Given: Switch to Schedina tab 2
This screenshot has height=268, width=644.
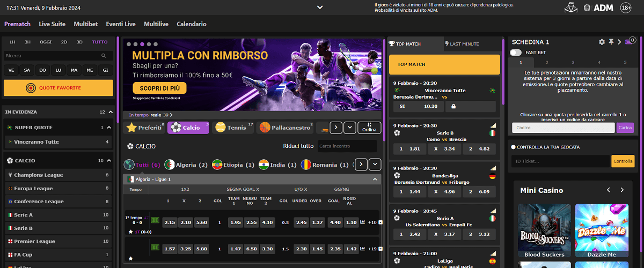Looking at the screenshot, I should 547,63.
